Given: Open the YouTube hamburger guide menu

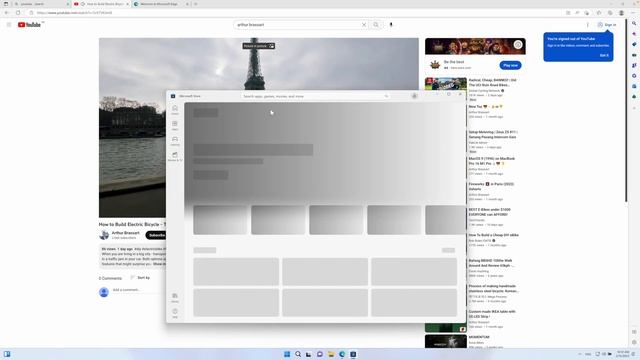Looking at the screenshot, I should click(9, 25).
